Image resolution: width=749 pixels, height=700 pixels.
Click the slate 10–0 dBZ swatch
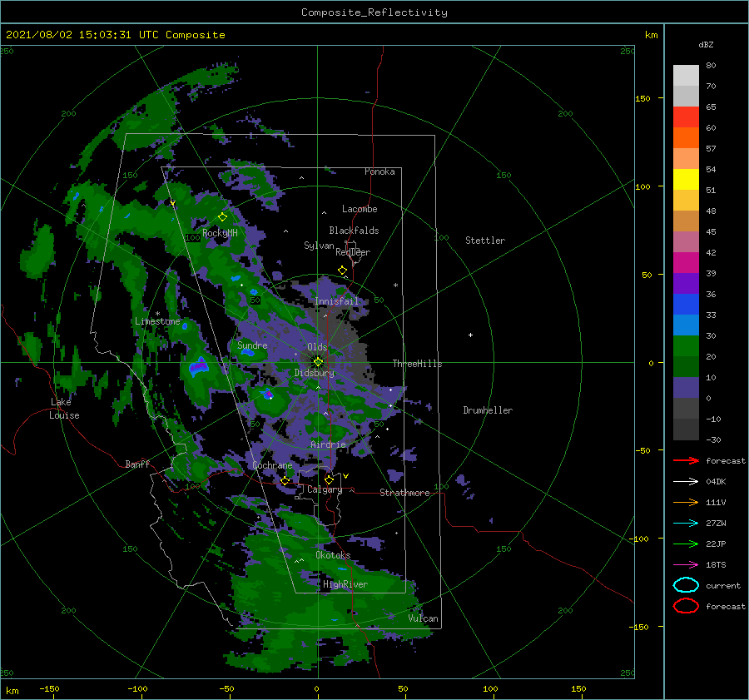point(686,388)
